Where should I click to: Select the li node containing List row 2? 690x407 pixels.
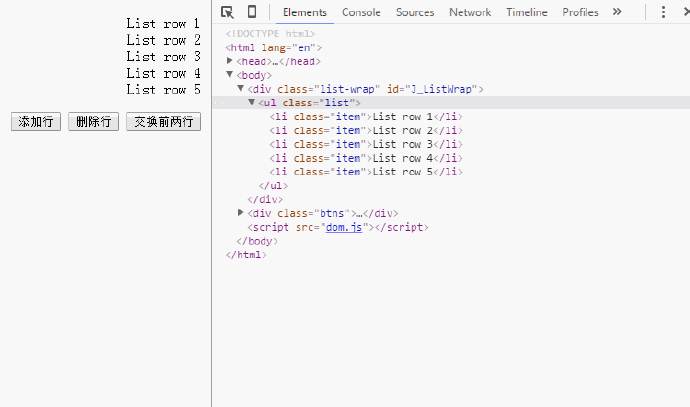click(366, 130)
